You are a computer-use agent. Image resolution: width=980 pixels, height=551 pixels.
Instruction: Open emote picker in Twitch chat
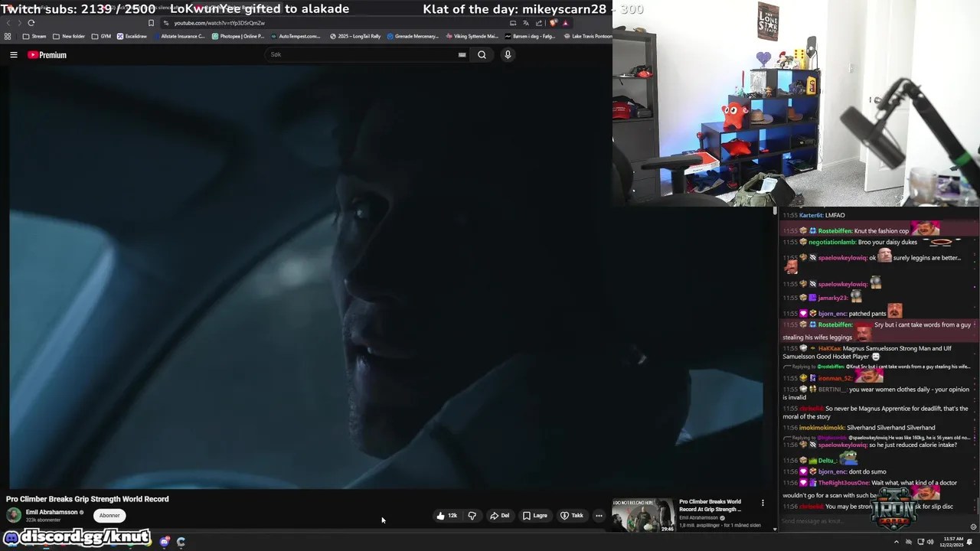coord(973,527)
